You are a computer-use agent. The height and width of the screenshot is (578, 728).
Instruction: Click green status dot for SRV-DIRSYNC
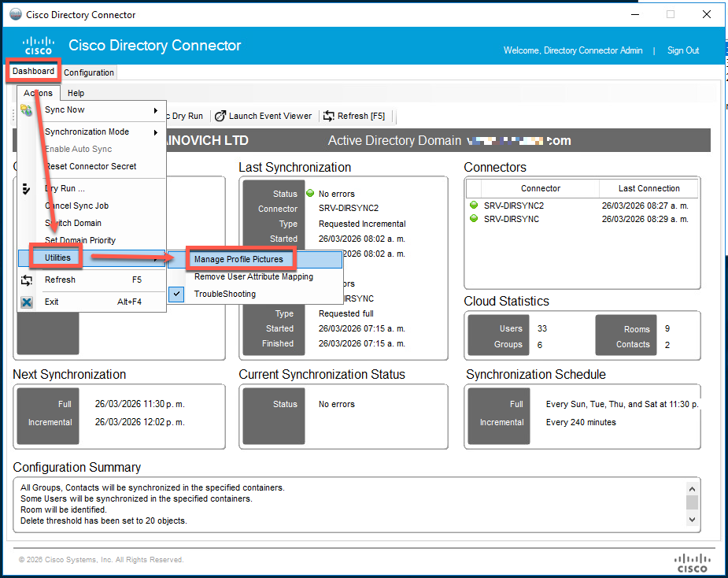click(474, 218)
